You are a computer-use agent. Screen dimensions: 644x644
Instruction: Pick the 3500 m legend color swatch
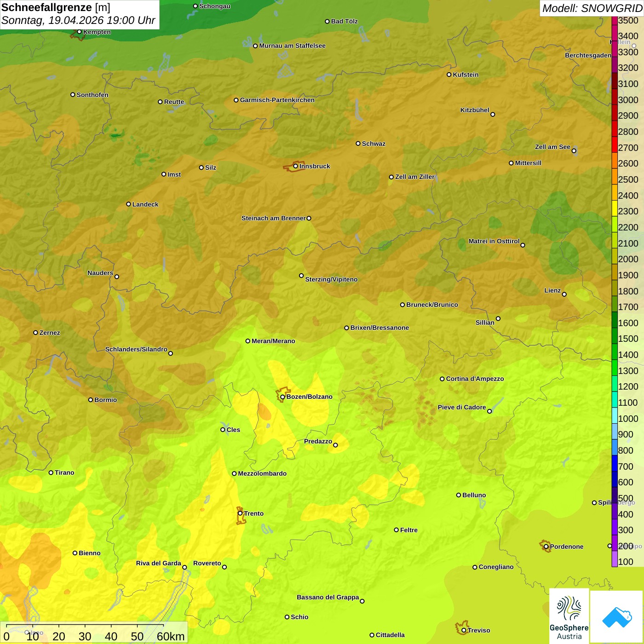614,20
